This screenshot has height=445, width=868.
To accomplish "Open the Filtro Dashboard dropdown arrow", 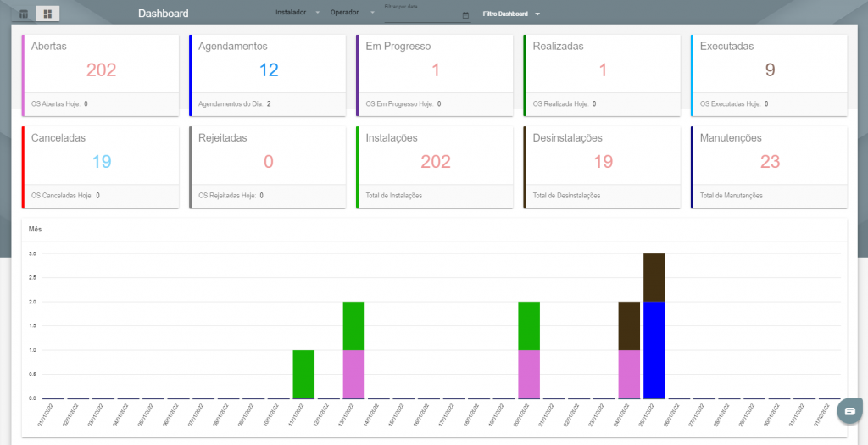I will pos(537,14).
